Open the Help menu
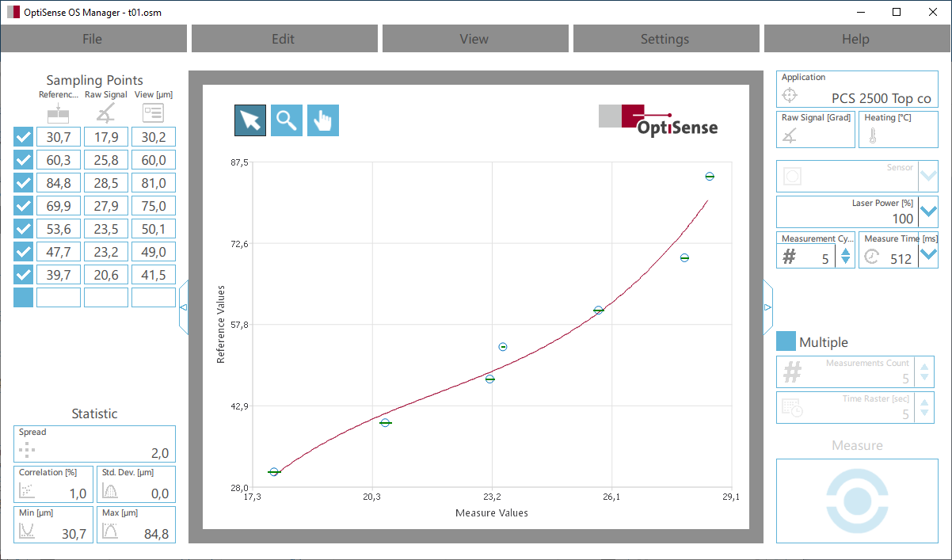Screen dimensions: 952x560 (855, 39)
